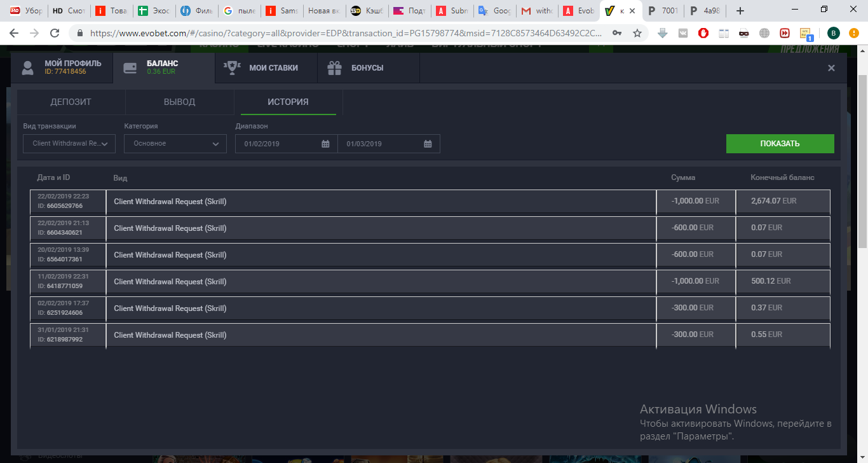Open the green B profile avatar
Screen dimensions: 868x463
(834, 33)
